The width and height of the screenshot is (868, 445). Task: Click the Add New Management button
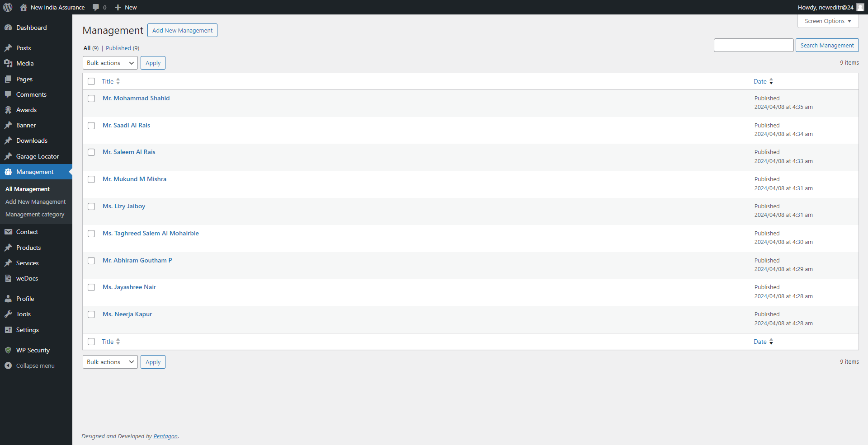(182, 30)
